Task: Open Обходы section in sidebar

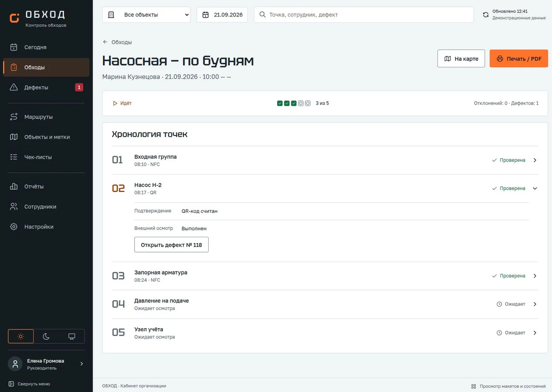Action: pos(46,67)
